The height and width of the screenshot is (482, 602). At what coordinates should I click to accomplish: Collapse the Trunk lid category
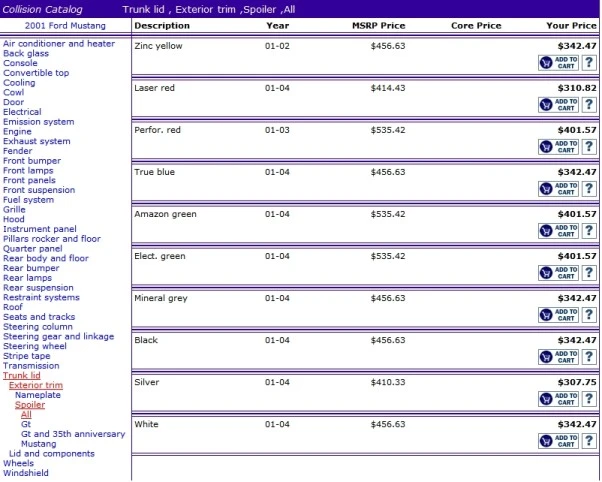coord(22,376)
